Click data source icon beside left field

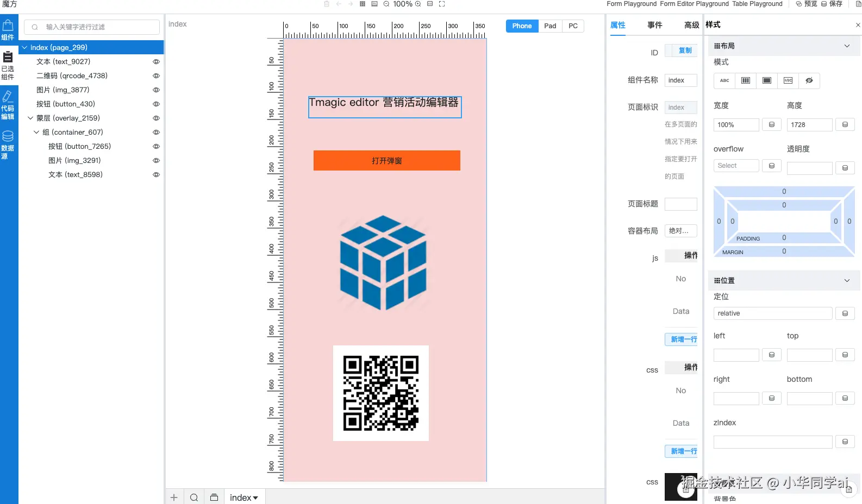point(772,355)
